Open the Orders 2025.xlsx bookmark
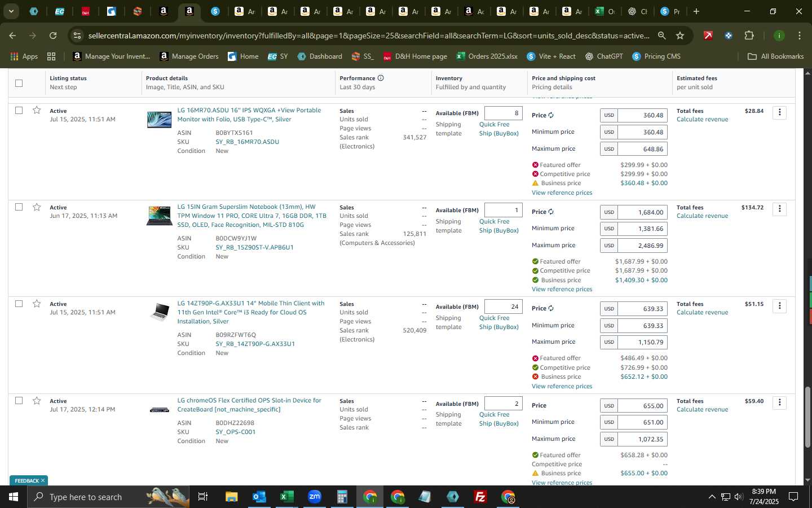This screenshot has width=812, height=508. [x=487, y=56]
